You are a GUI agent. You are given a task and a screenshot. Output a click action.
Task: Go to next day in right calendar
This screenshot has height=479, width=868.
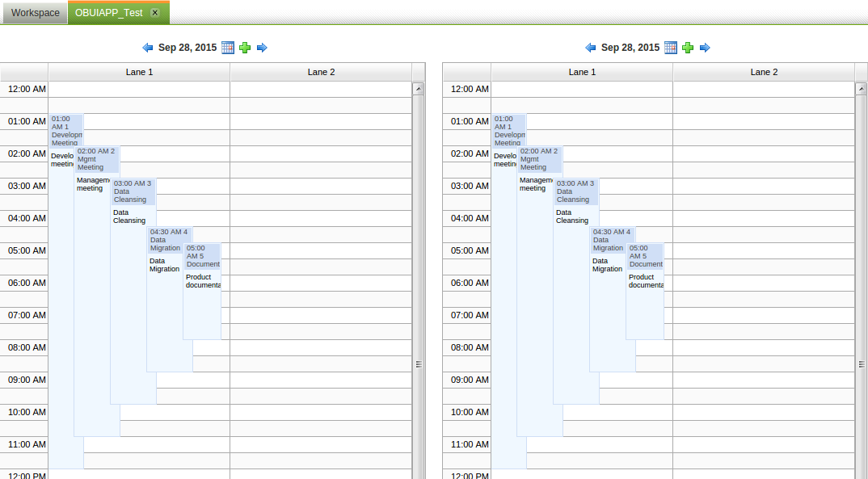[705, 48]
